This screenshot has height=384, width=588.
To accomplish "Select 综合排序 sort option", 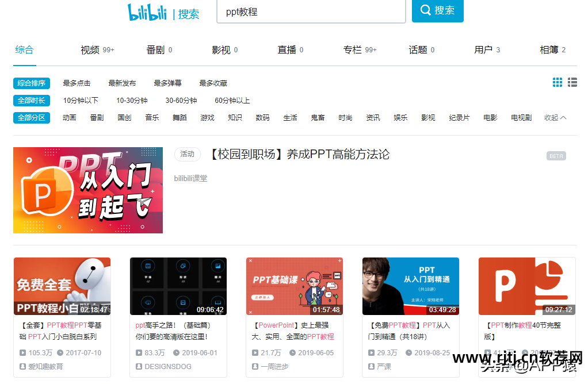I will click(32, 83).
